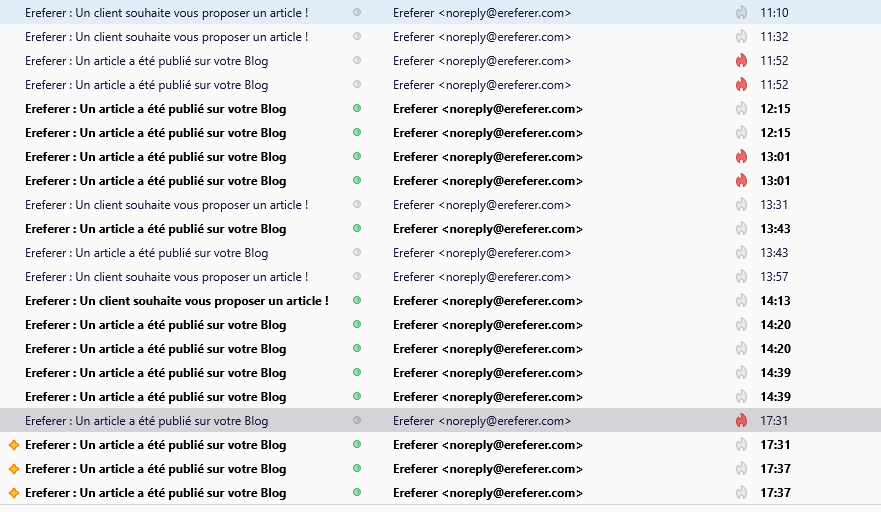Viewport: 881px width, 512px height.
Task: Click the Ereferer sender of the 13:57 email
Action: click(x=482, y=277)
